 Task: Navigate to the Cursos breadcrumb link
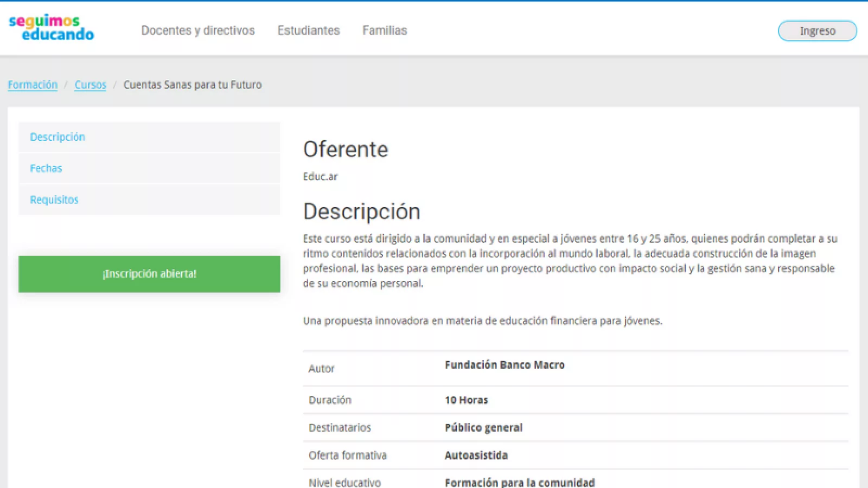90,85
